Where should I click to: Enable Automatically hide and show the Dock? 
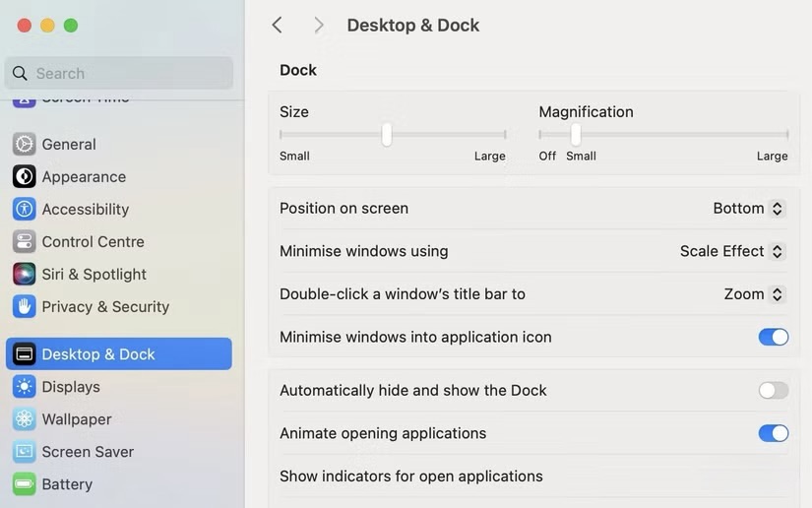point(773,391)
